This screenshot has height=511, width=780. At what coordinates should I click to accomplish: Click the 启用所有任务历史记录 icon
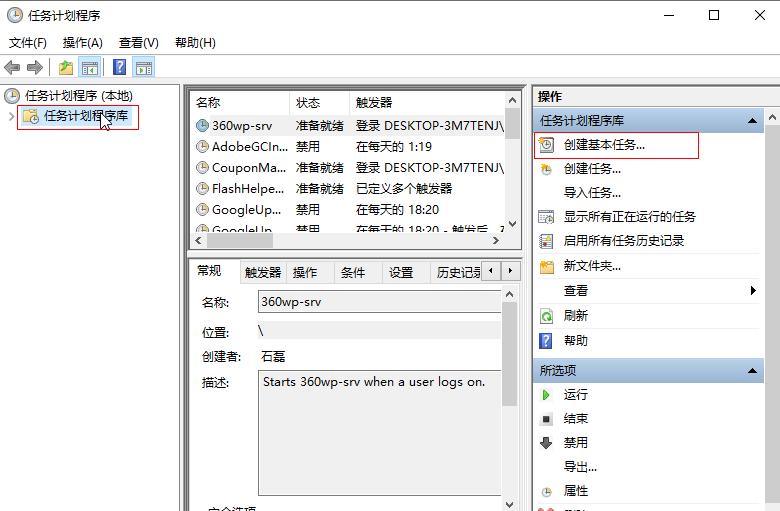[x=546, y=241]
